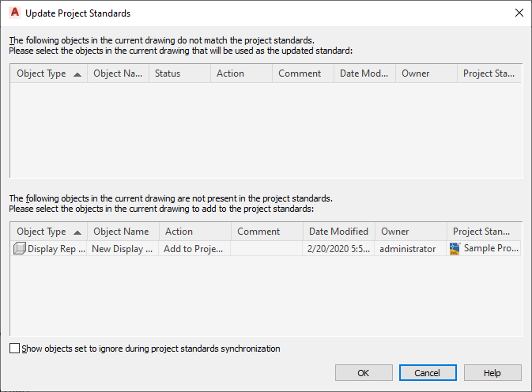Select the New Display object name cell
This screenshot has width=532, height=392.
(x=123, y=249)
